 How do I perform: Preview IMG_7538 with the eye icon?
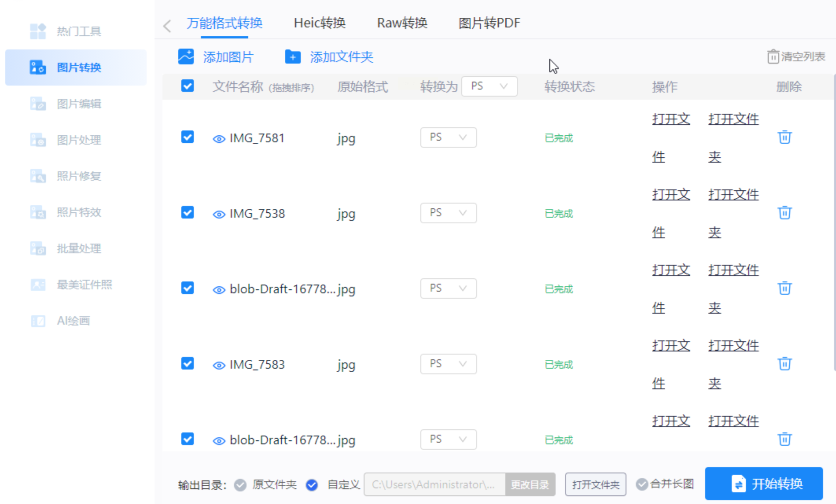coord(219,214)
